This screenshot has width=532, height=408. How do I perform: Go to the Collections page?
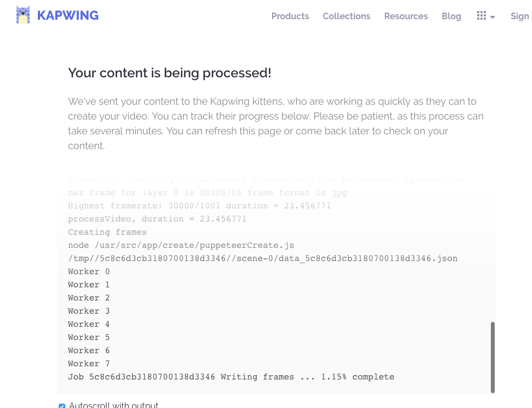coord(347,16)
